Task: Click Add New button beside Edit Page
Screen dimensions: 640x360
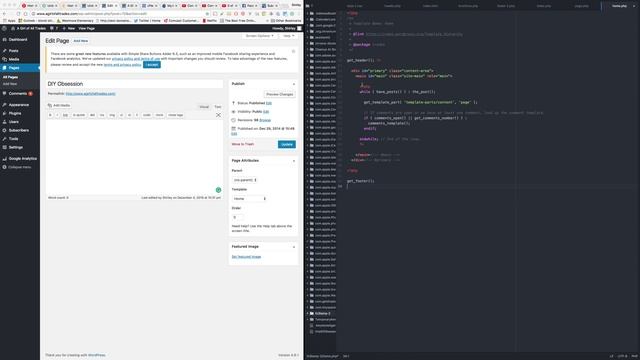Action: [x=80, y=41]
